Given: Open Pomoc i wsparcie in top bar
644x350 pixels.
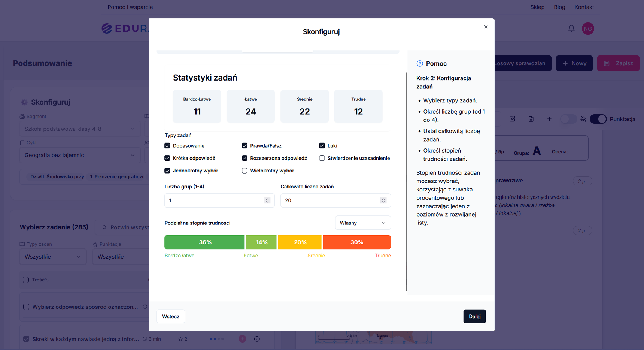Looking at the screenshot, I should pos(130,7).
